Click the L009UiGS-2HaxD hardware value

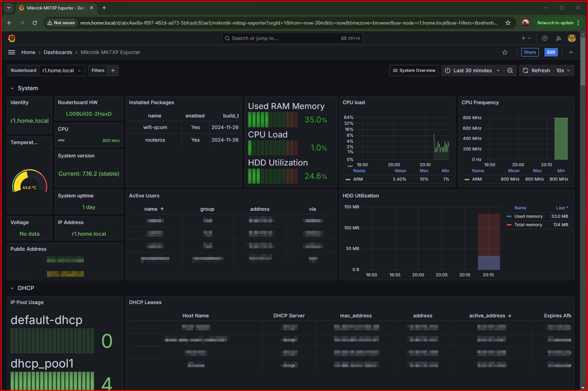[89, 114]
